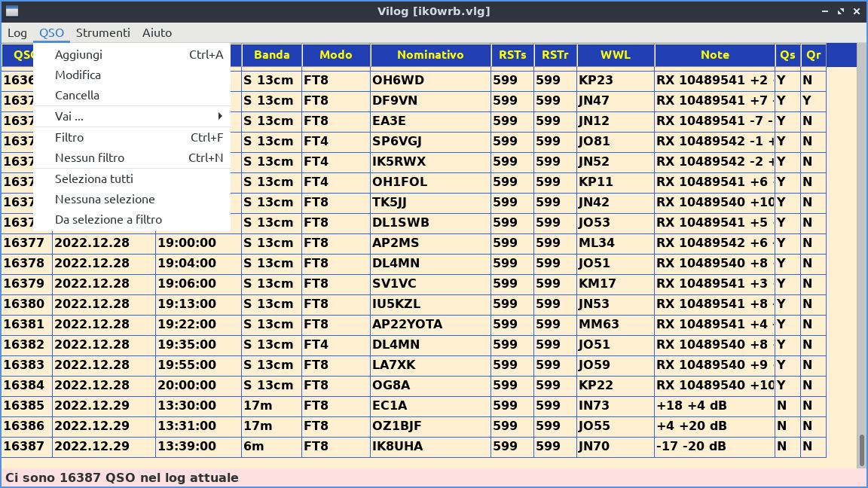Click locator cell KM17
The height and width of the screenshot is (488, 868).
point(616,283)
